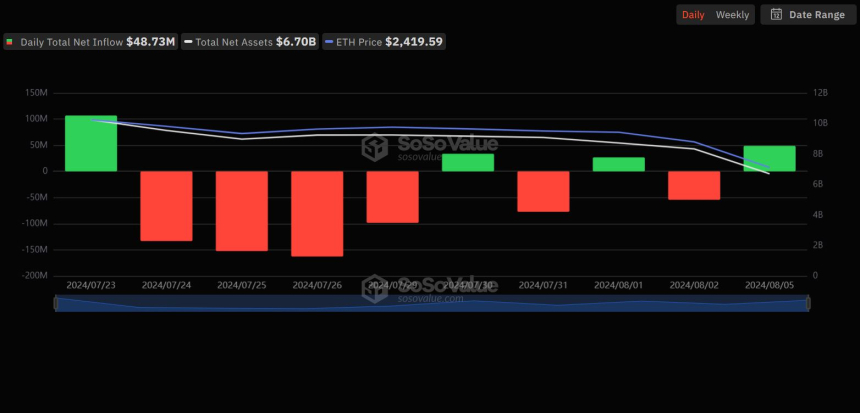The height and width of the screenshot is (413, 860).
Task: Click the white Total Net Assets legend marker
Action: (187, 42)
